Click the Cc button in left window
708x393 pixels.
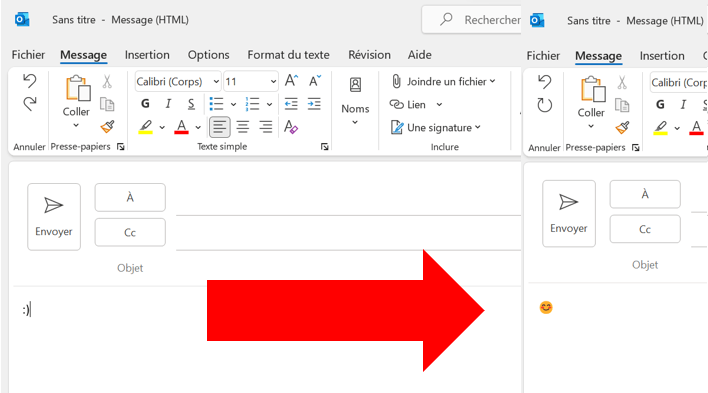[130, 232]
